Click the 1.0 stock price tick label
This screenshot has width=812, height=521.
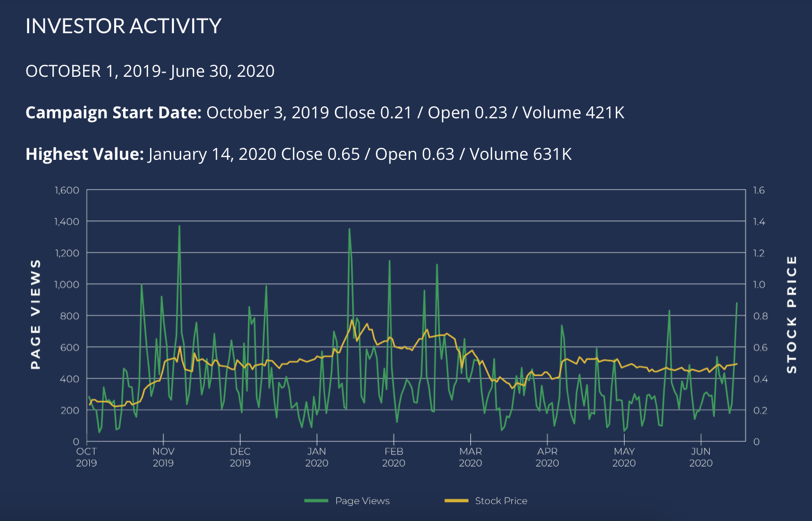759,284
